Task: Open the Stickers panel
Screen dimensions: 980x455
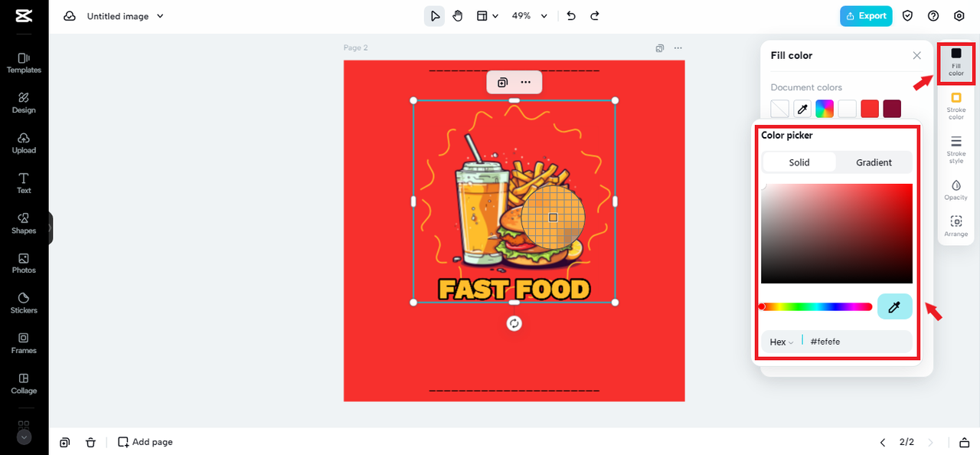Action: click(24, 303)
